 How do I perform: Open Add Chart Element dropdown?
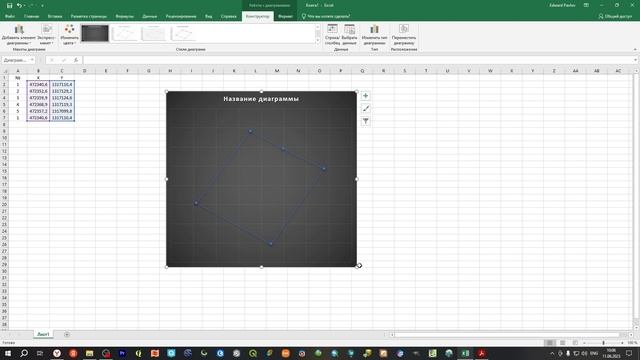click(19, 35)
